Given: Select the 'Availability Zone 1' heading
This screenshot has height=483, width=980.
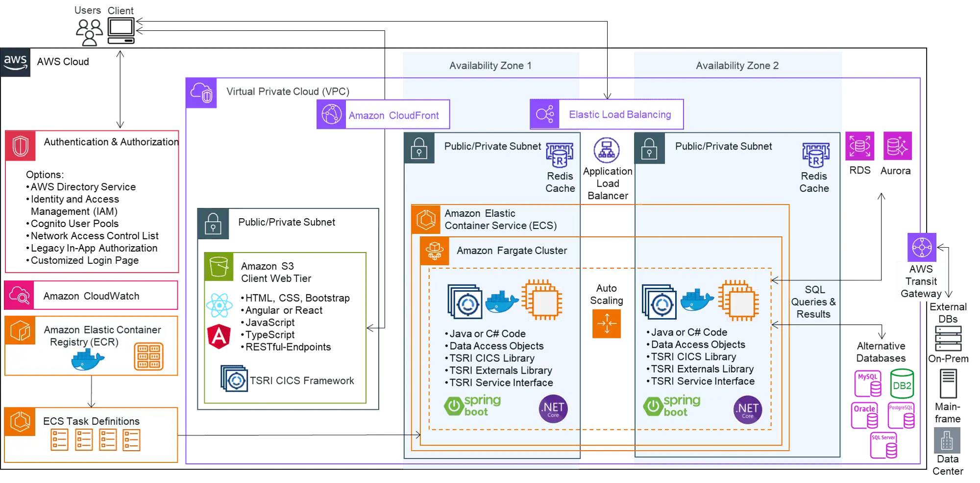Looking at the screenshot, I should click(x=490, y=66).
